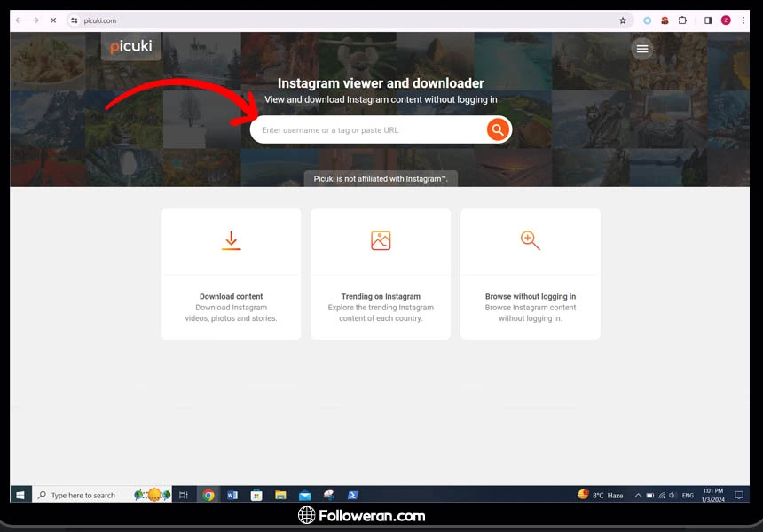Image resolution: width=763 pixels, height=532 pixels.
Task: Click the orange search magnifier button
Action: [x=498, y=130]
